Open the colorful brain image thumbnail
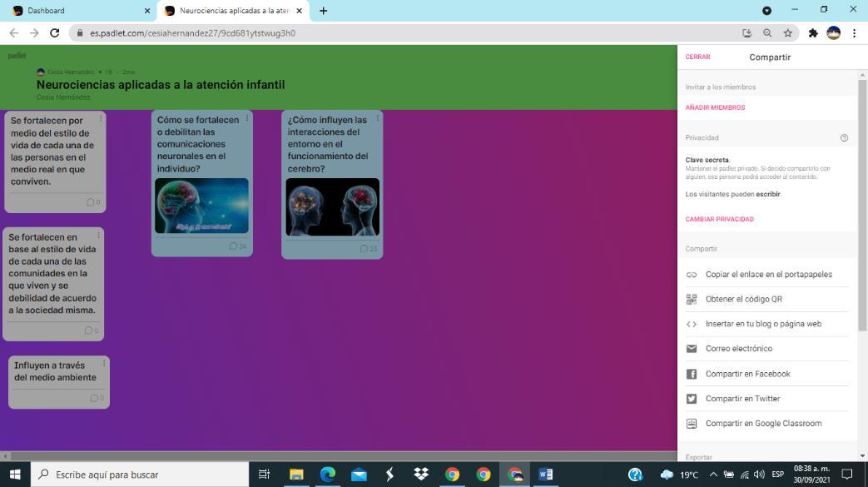Viewport: 868px width, 487px height. (x=201, y=206)
